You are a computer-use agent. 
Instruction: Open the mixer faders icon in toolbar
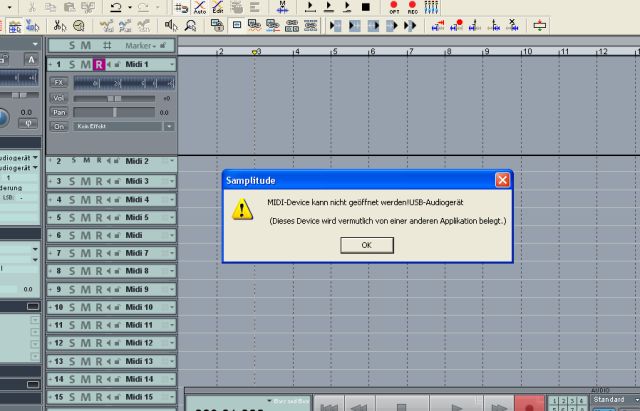pos(431,7)
